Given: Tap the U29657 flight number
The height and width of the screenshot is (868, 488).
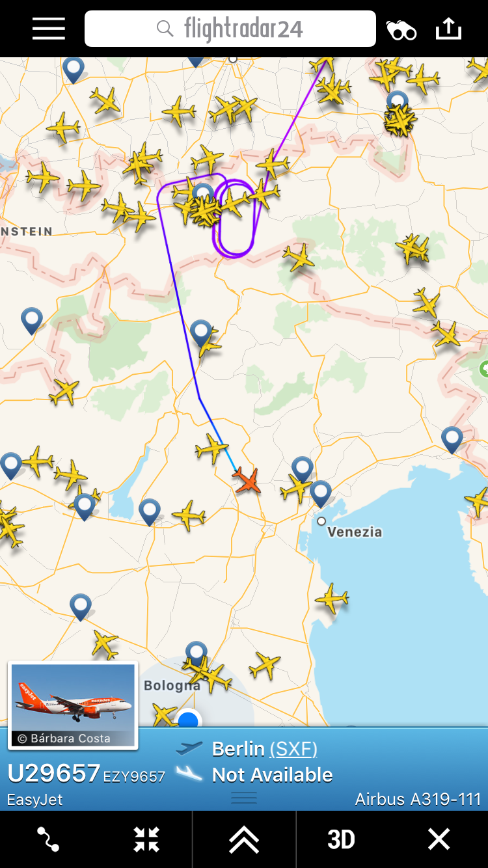Looking at the screenshot, I should click(54, 773).
